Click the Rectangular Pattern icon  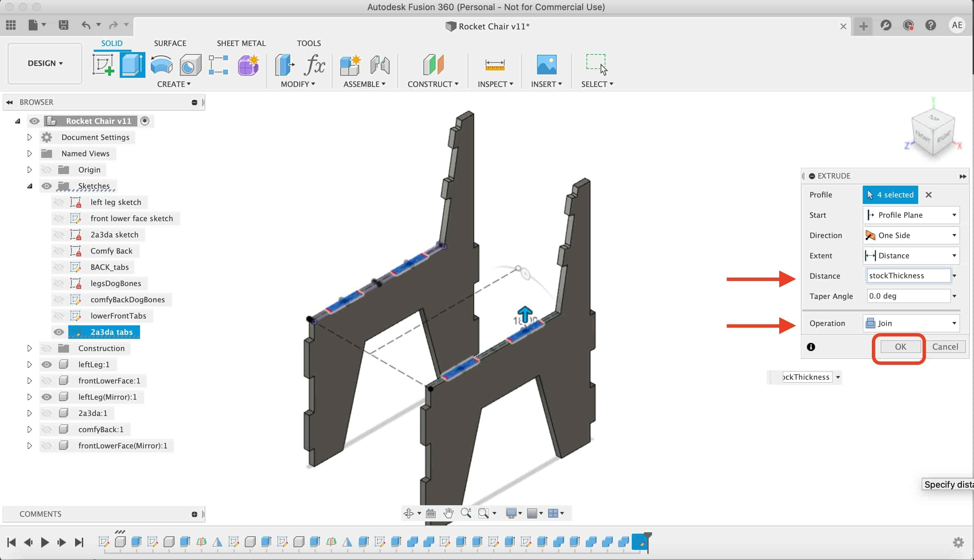pos(218,65)
